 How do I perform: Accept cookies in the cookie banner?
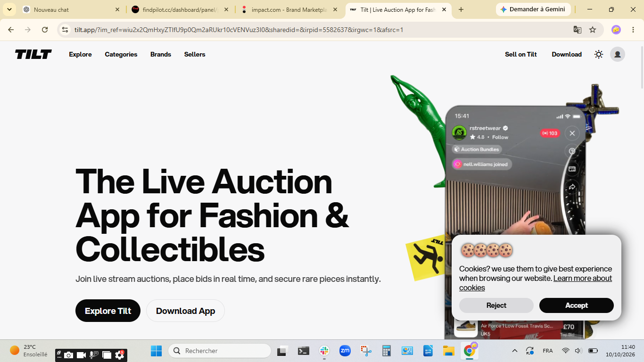coord(577,305)
